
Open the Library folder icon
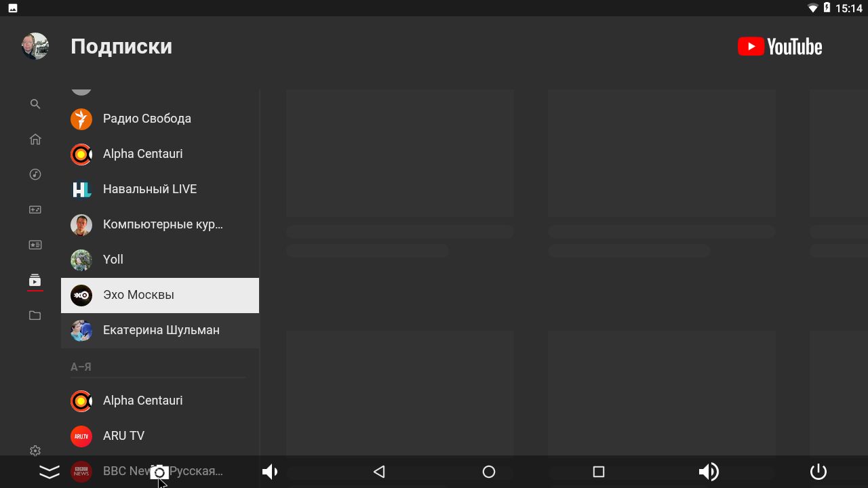click(x=35, y=316)
